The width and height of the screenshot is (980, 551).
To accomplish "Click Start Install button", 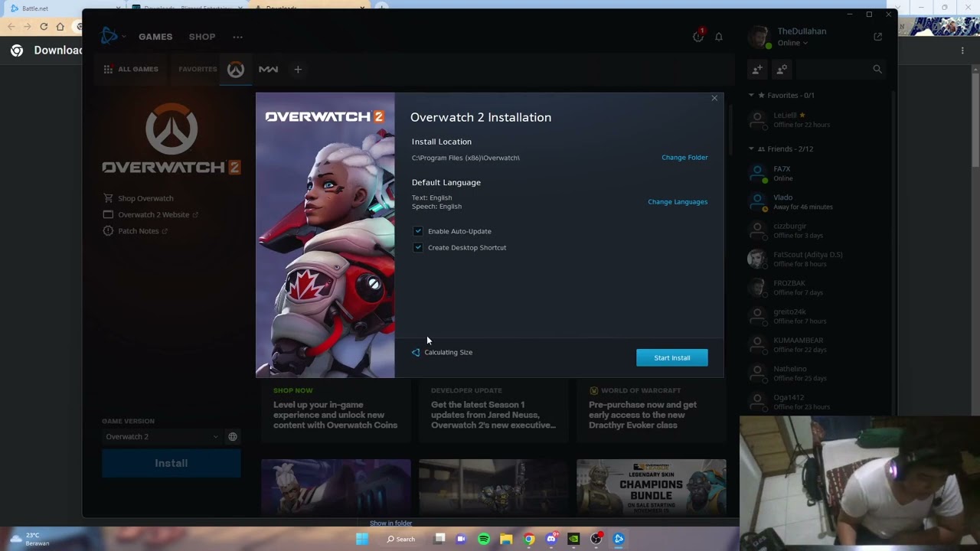I will pos(672,357).
